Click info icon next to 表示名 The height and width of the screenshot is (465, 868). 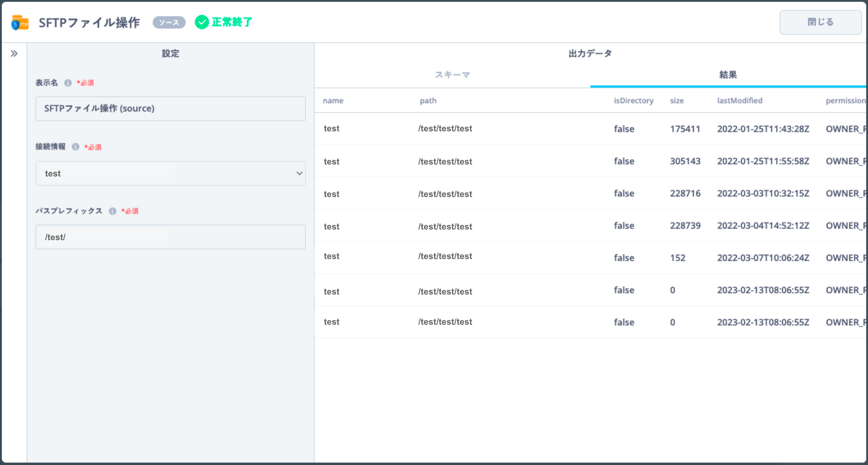(68, 83)
